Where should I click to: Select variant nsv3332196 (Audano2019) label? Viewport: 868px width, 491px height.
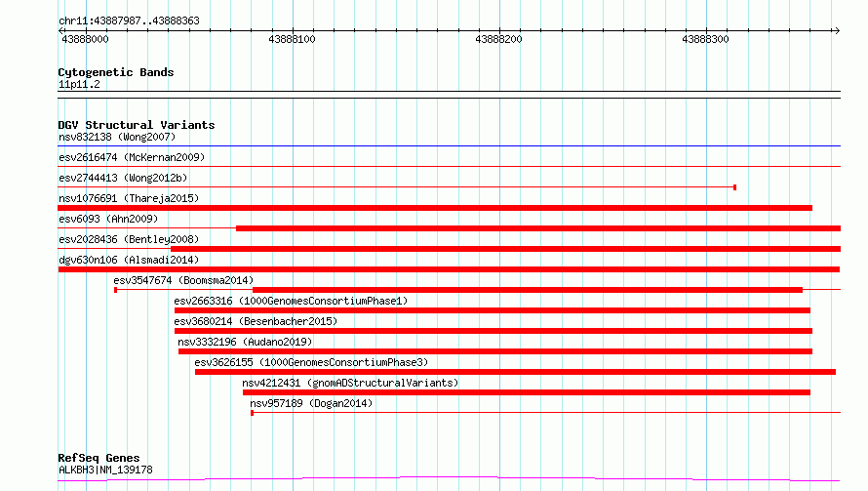[x=245, y=342]
